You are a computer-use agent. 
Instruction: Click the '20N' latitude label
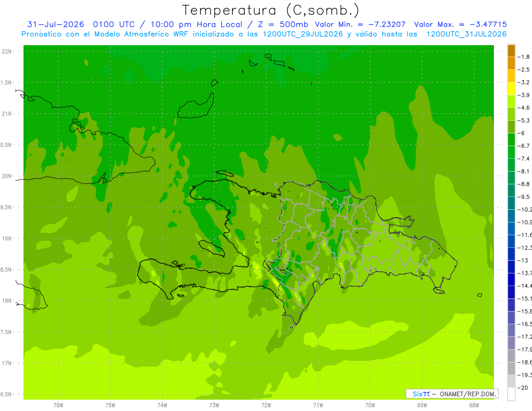click(7, 176)
